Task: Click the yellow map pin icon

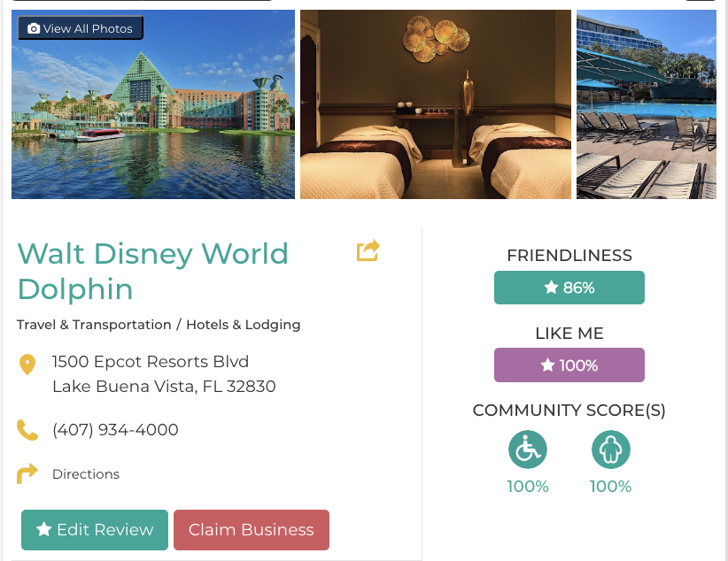Action: 27,364
